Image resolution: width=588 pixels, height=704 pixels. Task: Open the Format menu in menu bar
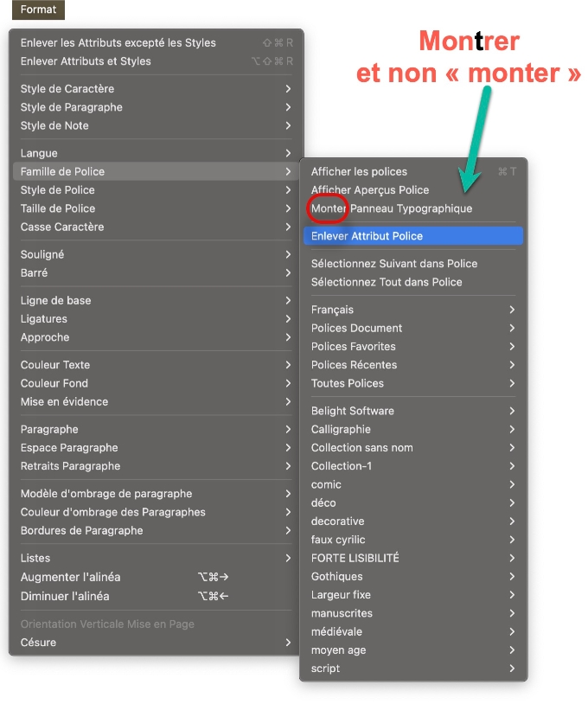[x=38, y=10]
